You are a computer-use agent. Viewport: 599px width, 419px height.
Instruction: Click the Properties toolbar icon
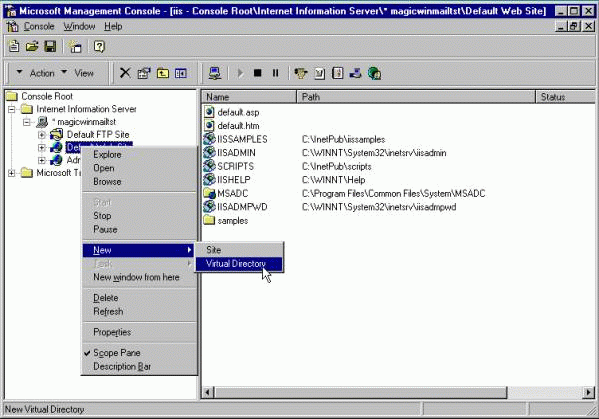coord(144,73)
